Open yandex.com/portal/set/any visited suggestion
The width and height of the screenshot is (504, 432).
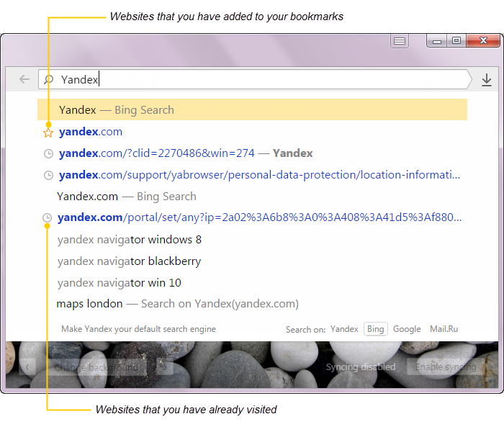click(259, 217)
